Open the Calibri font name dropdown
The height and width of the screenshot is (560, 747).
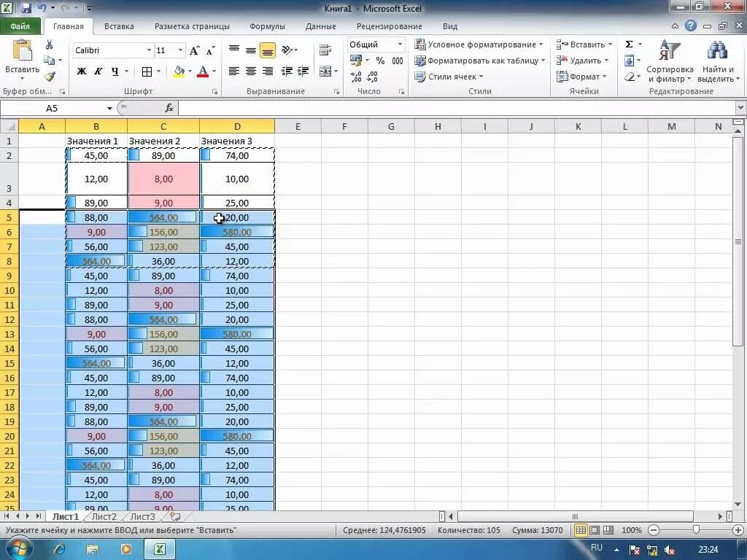(149, 50)
